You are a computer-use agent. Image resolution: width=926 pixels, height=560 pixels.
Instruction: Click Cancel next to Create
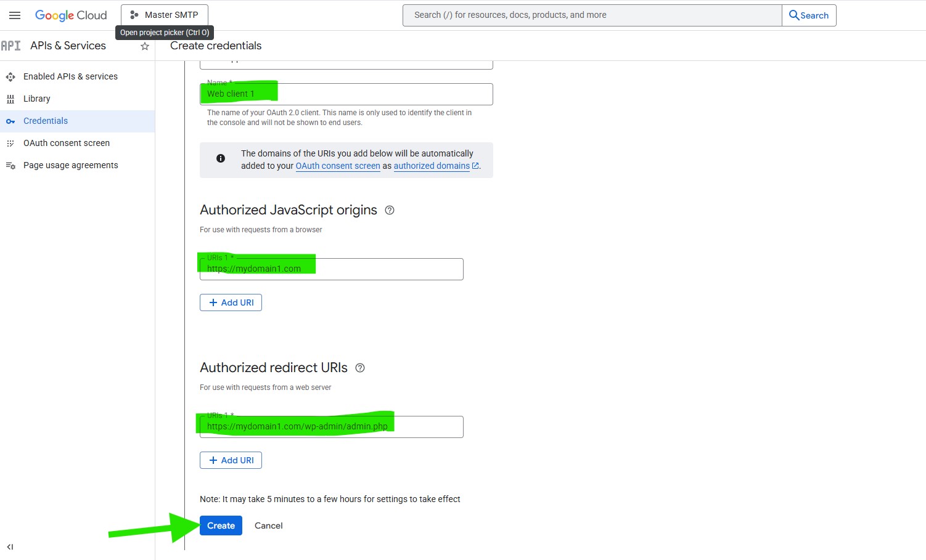[268, 526]
